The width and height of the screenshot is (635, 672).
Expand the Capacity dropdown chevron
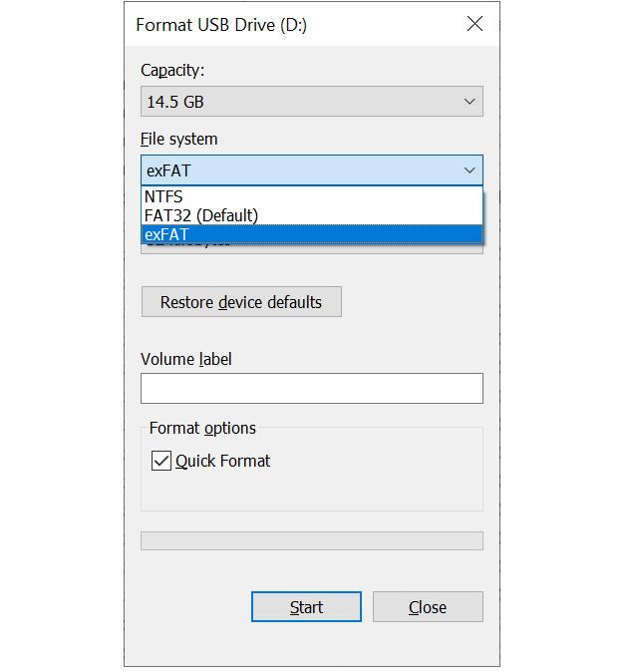470,102
